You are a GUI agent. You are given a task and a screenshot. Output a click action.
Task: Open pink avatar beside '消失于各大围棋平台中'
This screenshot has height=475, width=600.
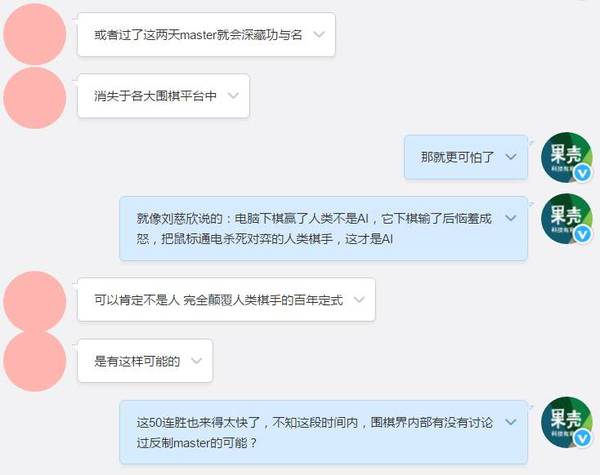tap(35, 97)
